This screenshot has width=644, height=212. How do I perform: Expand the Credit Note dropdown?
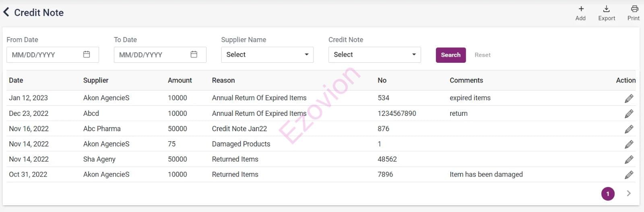pyautogui.click(x=374, y=55)
